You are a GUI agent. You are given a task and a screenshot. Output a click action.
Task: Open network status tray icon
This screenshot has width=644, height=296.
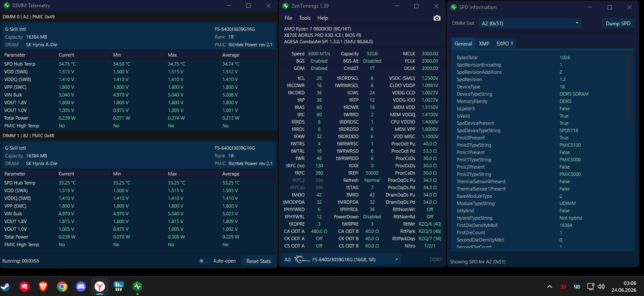(590, 287)
